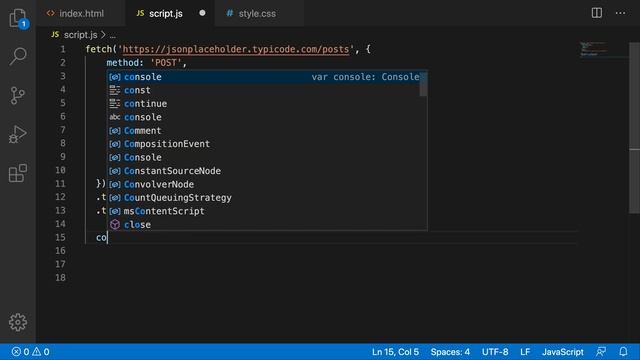
Task: Click the keyword icon beside const suggestion
Action: (x=115, y=90)
